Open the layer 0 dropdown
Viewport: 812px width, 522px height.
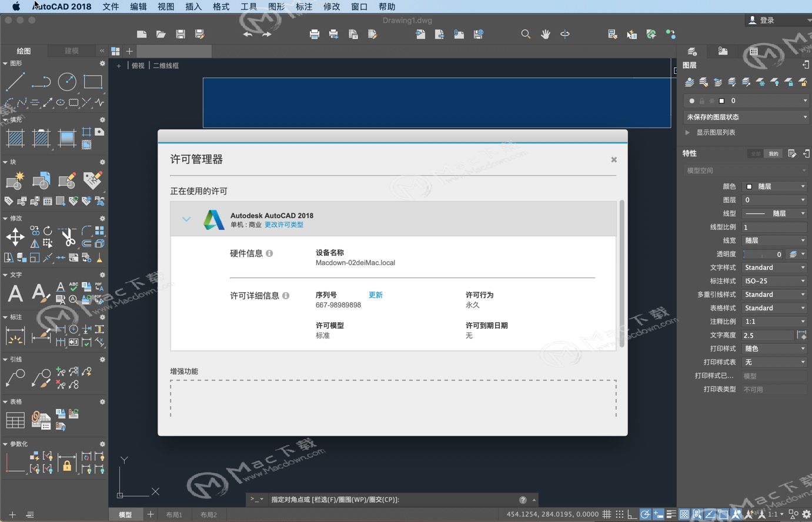[x=746, y=101]
